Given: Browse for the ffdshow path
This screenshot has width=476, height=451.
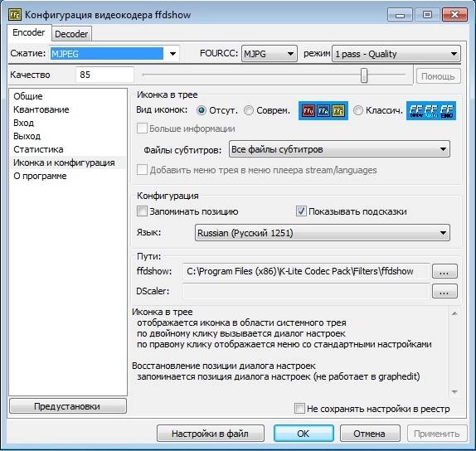Looking at the screenshot, I should tap(444, 271).
